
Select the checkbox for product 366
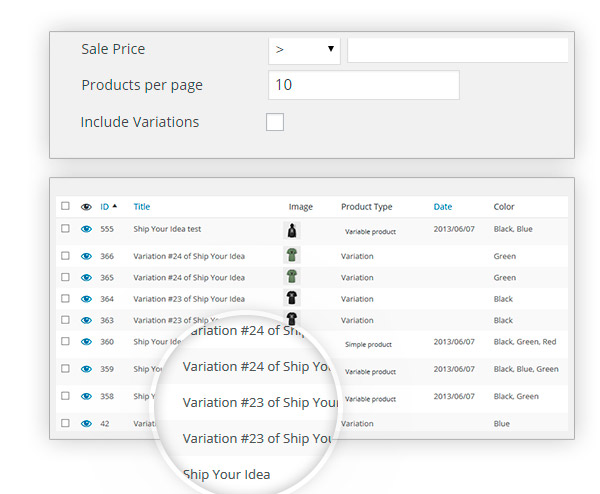pyautogui.click(x=65, y=255)
